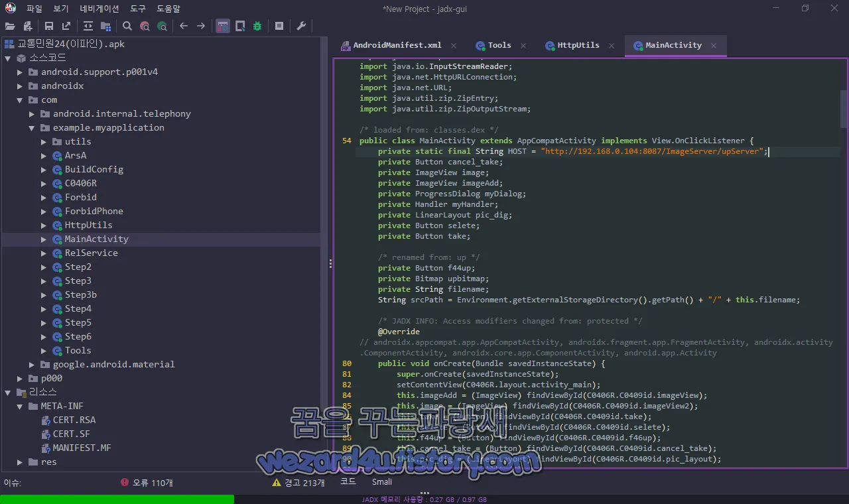Collapse the 소스코드 tree node
This screenshot has width=849, height=504.
pyautogui.click(x=8, y=58)
